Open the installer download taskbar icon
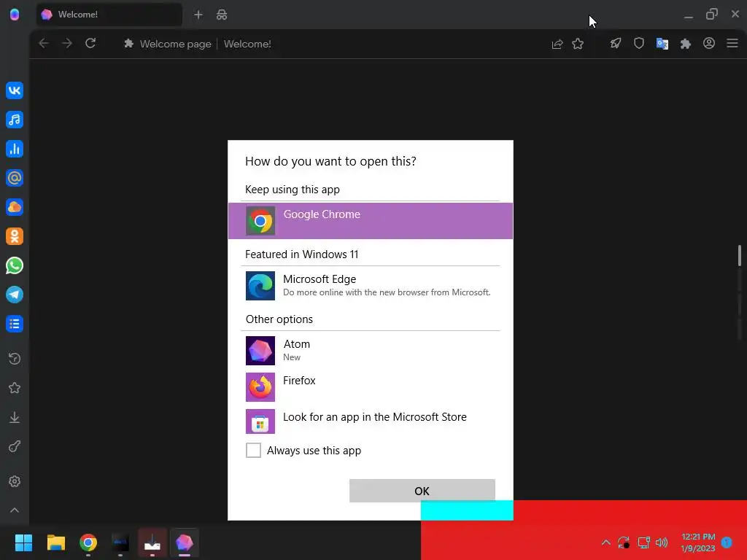 [x=152, y=542]
